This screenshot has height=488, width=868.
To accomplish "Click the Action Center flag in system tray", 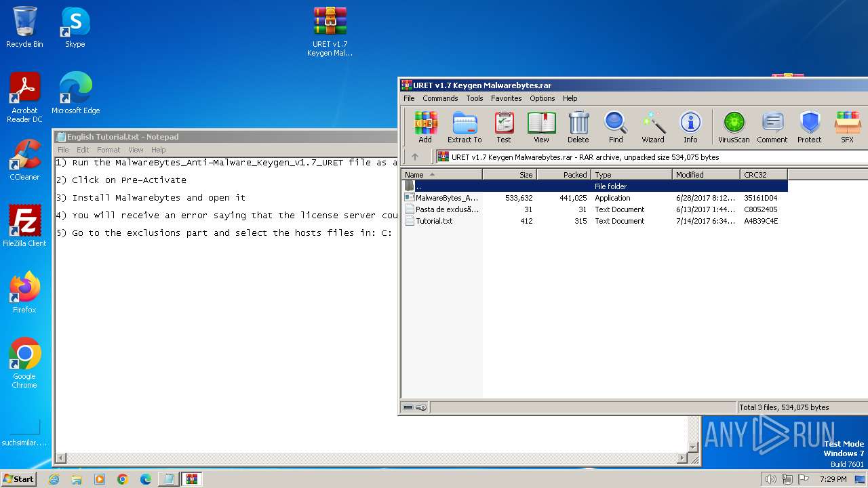I will pyautogui.click(x=804, y=479).
